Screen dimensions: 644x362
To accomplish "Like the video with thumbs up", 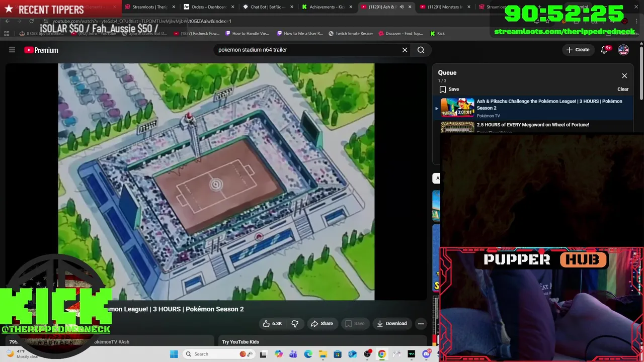I will (272, 323).
